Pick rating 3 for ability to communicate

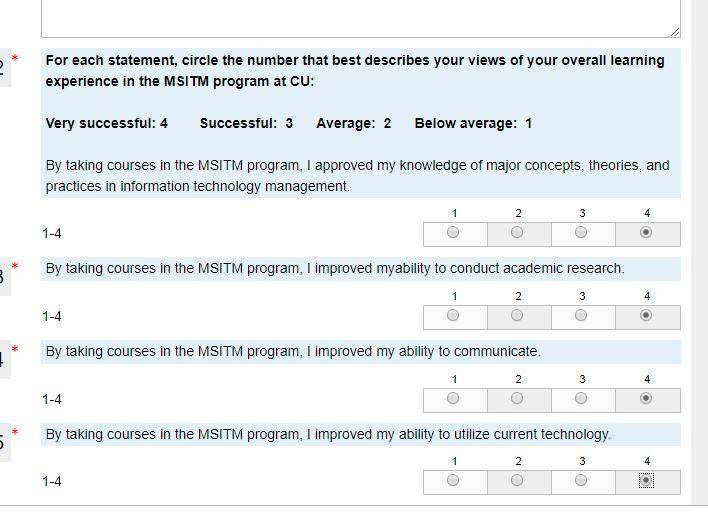(x=581, y=398)
